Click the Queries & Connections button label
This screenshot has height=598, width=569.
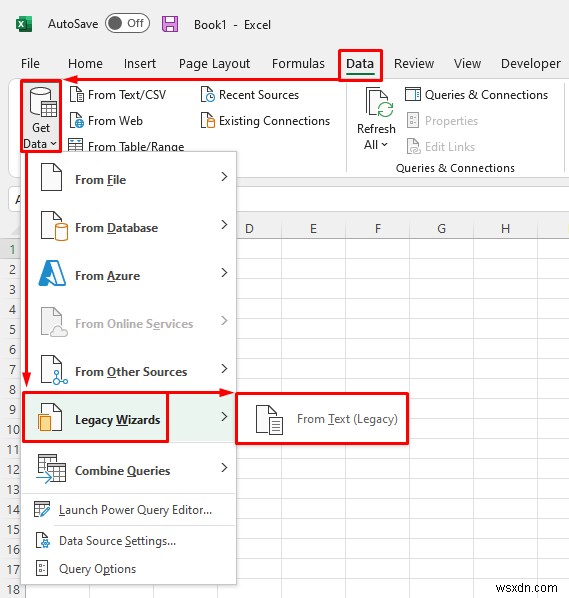pos(486,95)
